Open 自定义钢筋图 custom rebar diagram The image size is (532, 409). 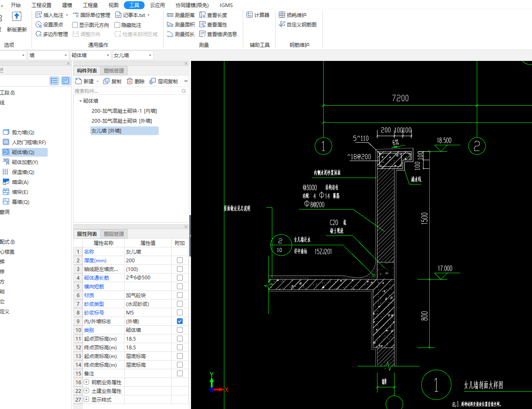(x=298, y=25)
